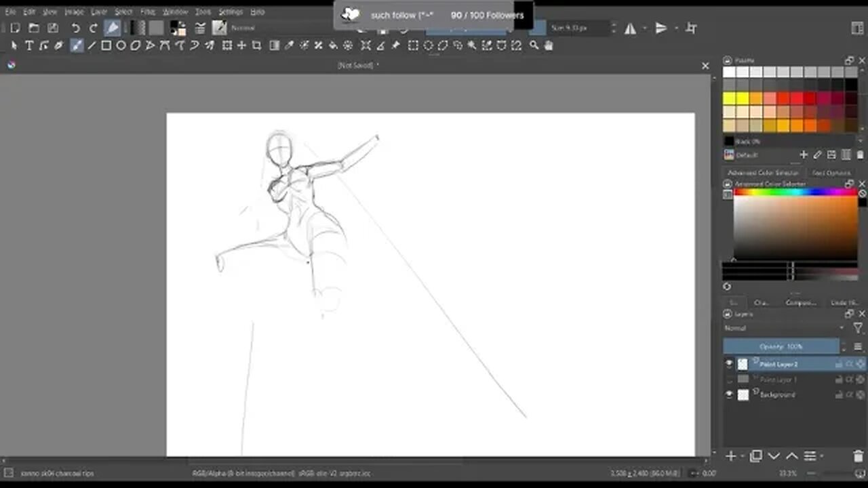Image resolution: width=868 pixels, height=488 pixels.
Task: Select the Gradient tool
Action: tap(275, 45)
